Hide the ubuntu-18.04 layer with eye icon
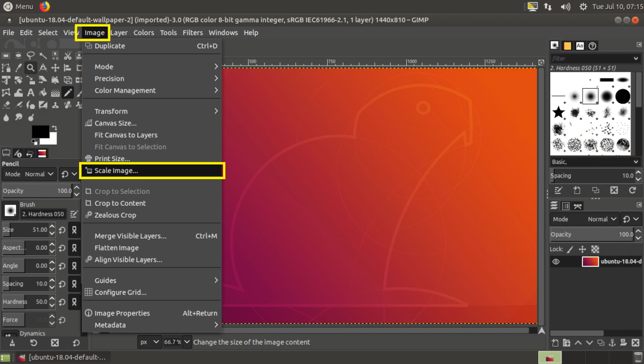This screenshot has height=364, width=644. 556,262
